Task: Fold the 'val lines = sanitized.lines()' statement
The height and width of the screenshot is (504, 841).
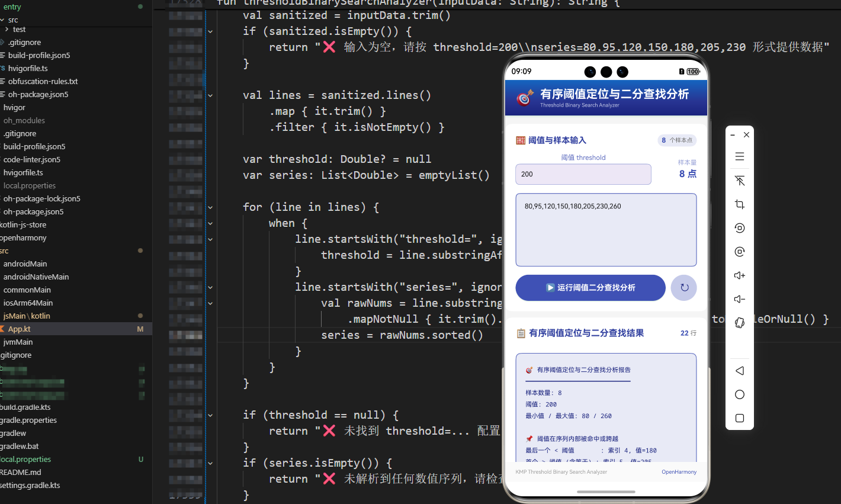Action: (x=210, y=95)
